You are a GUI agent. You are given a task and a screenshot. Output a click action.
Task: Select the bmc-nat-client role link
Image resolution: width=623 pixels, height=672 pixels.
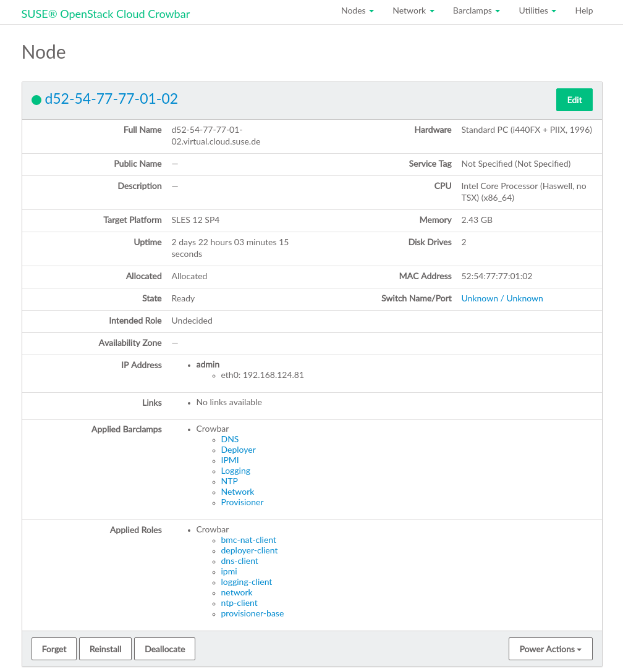pos(248,540)
